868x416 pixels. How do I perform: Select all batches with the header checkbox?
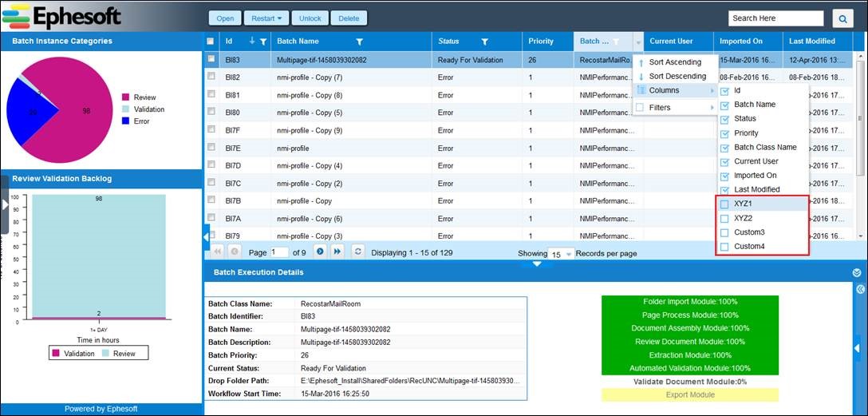coord(211,41)
